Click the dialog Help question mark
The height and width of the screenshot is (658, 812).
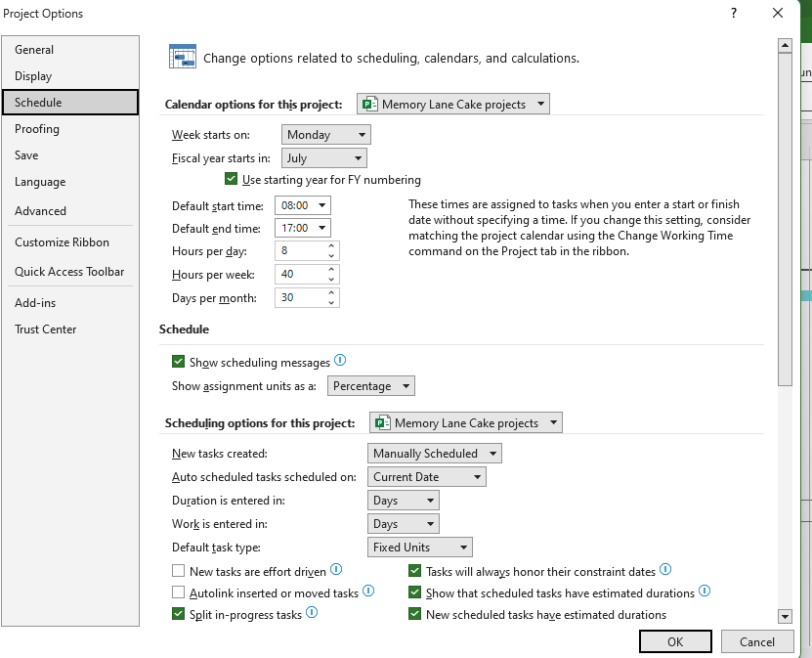coord(733,14)
